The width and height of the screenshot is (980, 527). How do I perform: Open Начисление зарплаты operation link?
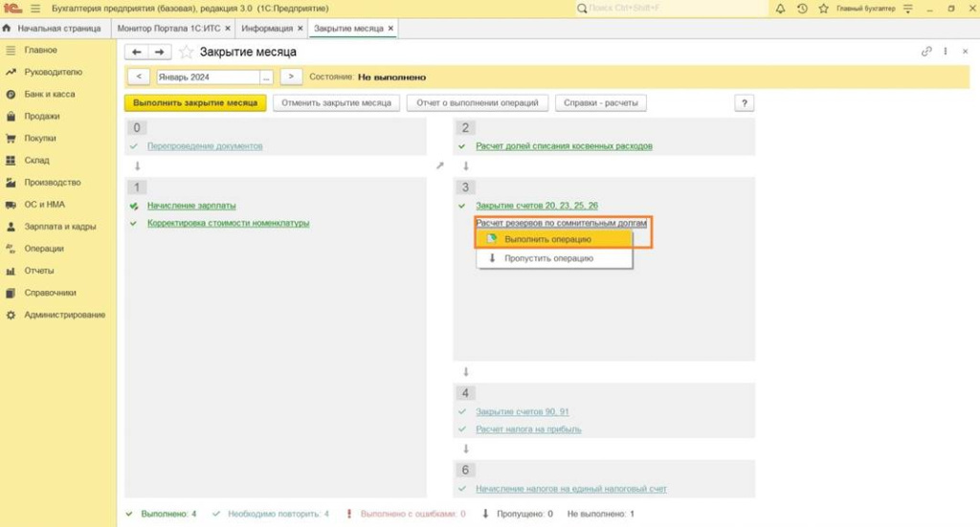point(191,206)
